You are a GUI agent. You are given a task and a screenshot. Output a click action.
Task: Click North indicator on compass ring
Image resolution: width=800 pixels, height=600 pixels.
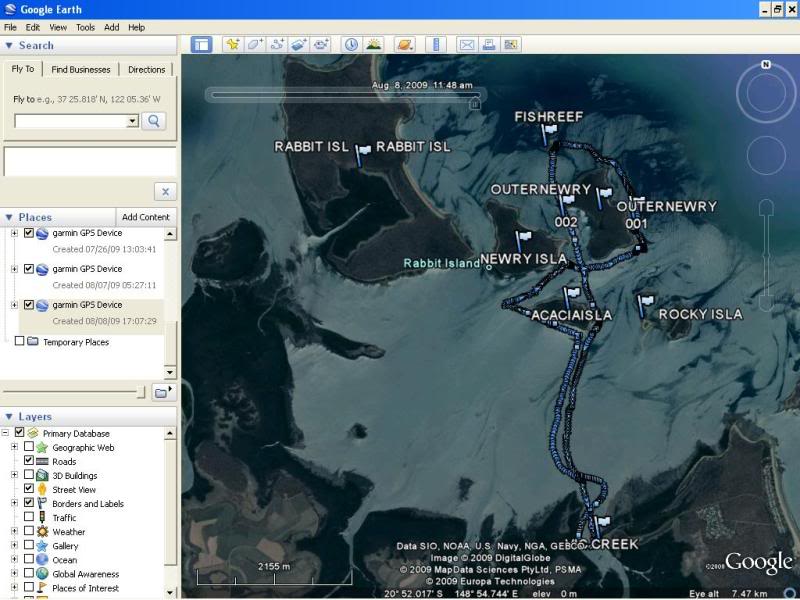766,64
